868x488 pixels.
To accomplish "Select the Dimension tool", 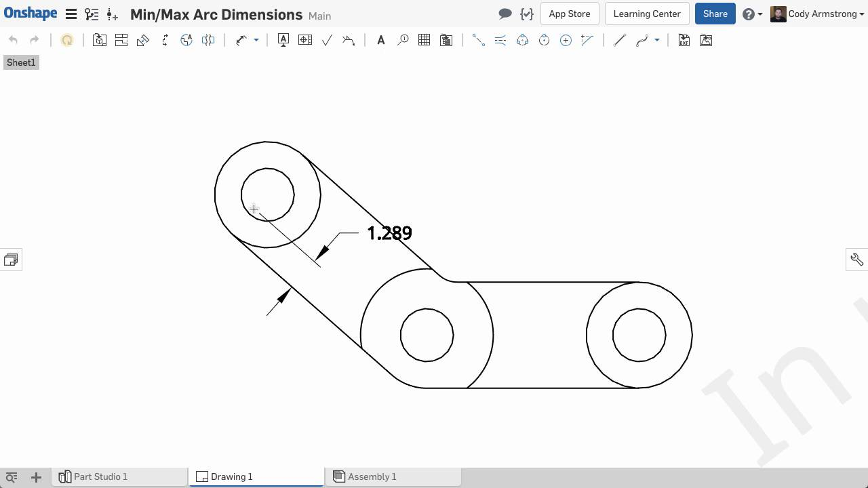I will pos(241,41).
